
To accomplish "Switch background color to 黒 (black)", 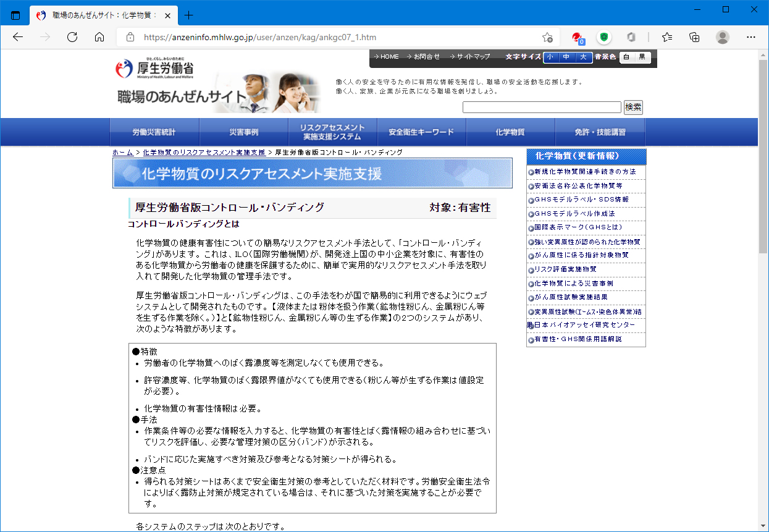I will pos(642,57).
